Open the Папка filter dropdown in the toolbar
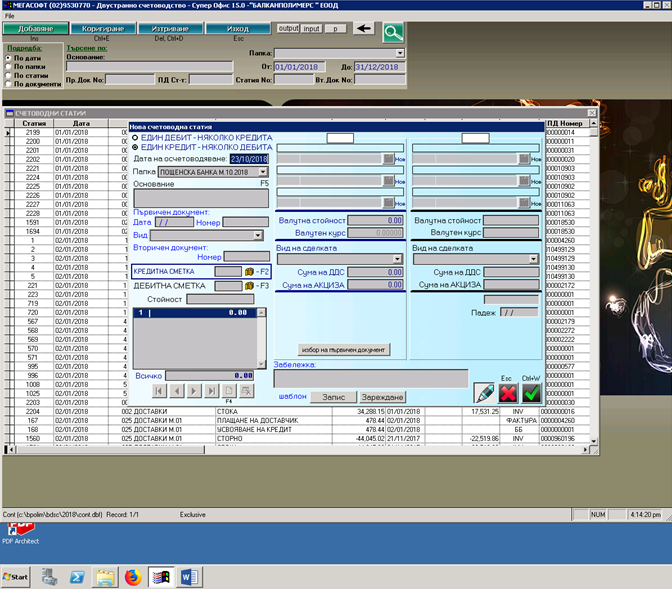 (x=400, y=53)
